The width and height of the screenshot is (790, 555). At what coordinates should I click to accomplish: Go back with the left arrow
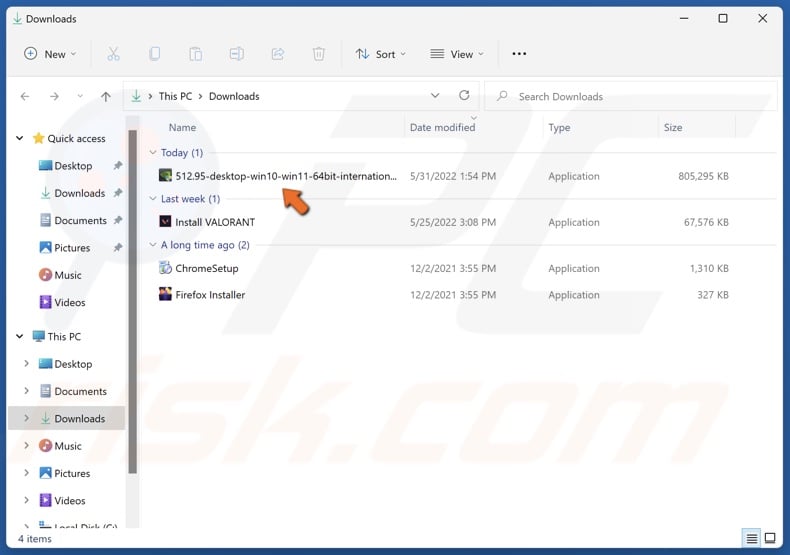point(25,96)
